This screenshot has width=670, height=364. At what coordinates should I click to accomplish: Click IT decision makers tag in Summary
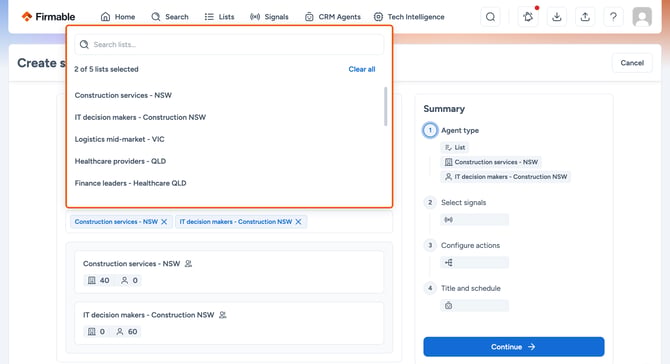point(506,176)
